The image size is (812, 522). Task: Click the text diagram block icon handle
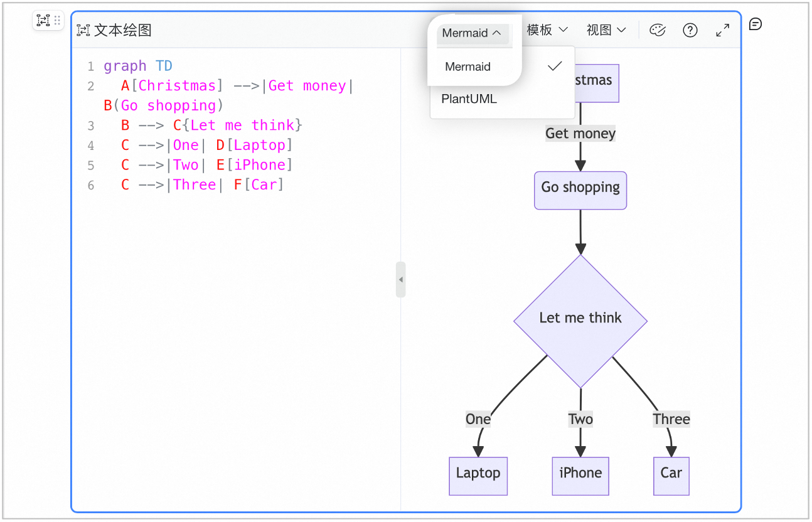point(43,20)
